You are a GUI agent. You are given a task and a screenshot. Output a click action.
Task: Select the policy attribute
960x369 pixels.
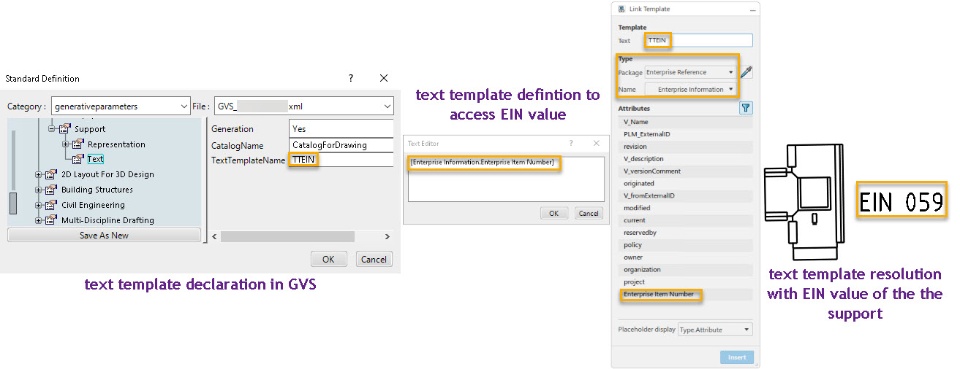click(686, 245)
